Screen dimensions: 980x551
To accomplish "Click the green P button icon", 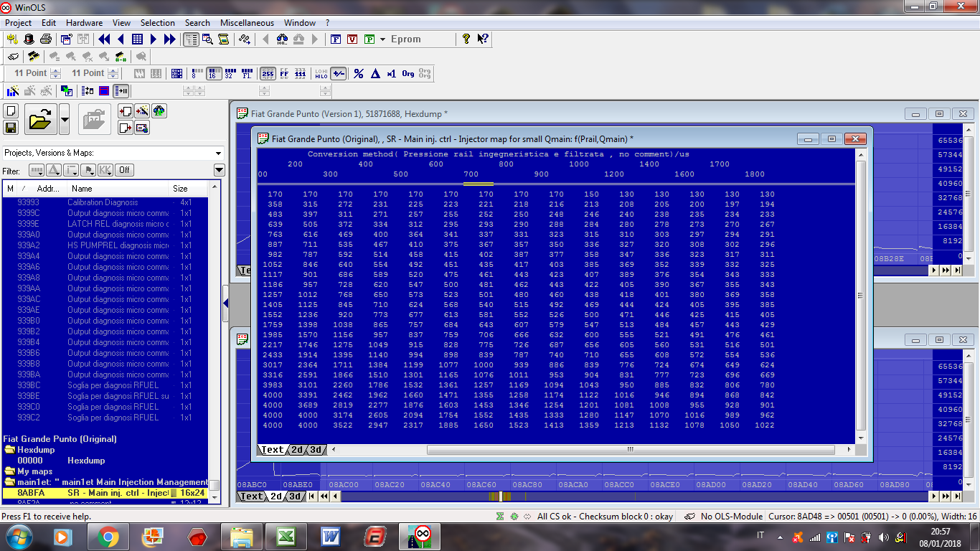I will click(369, 39).
